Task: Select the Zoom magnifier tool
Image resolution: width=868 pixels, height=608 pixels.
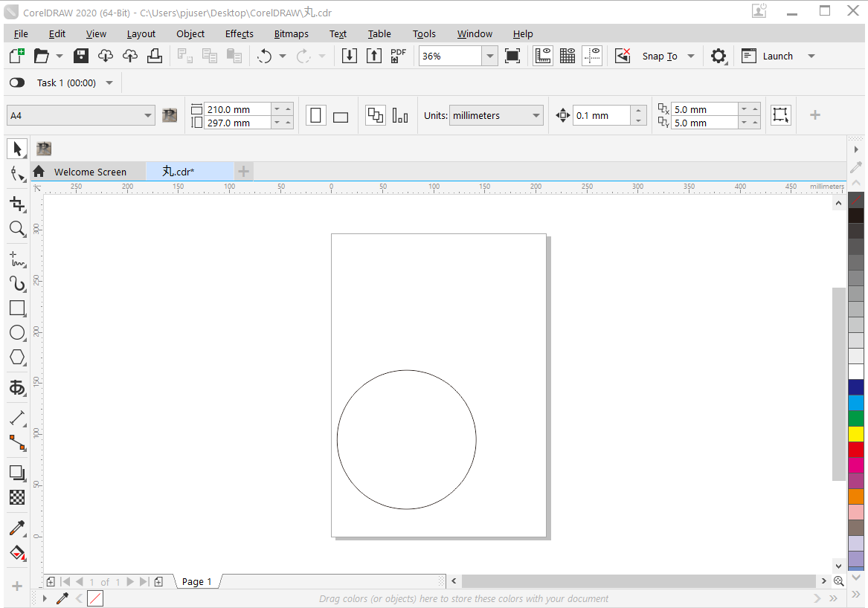Action: click(17, 228)
